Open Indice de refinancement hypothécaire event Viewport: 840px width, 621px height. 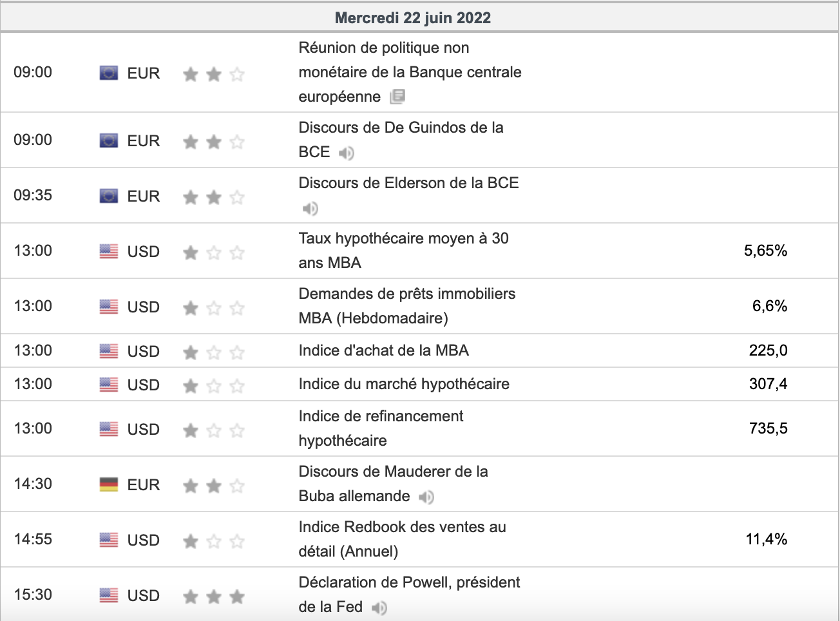tap(381, 428)
